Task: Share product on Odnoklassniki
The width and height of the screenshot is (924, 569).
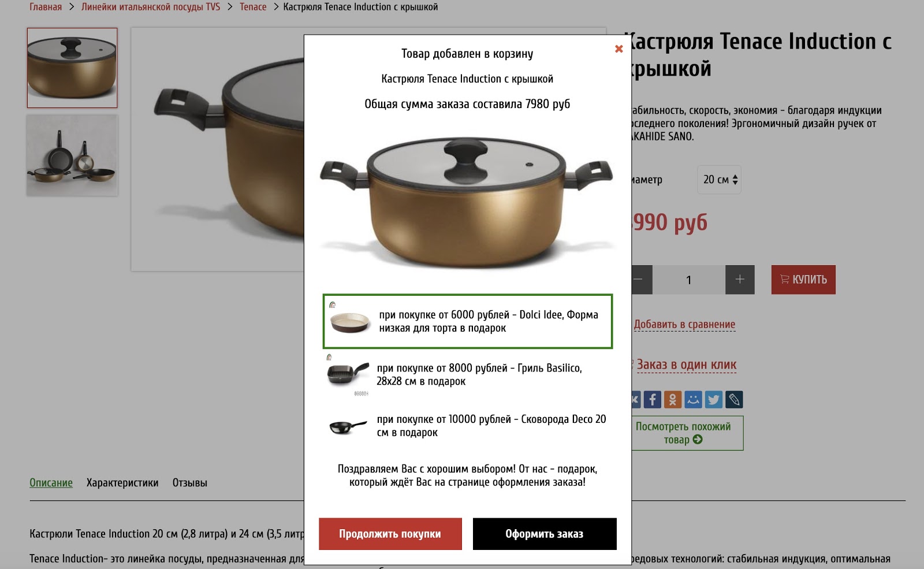Action: point(673,399)
